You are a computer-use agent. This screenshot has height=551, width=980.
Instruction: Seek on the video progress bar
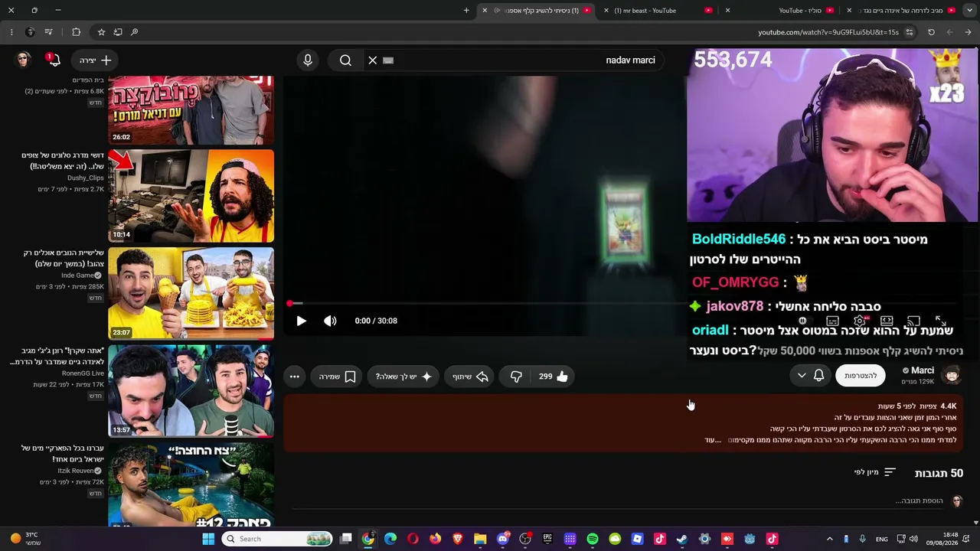pyautogui.click(x=624, y=304)
